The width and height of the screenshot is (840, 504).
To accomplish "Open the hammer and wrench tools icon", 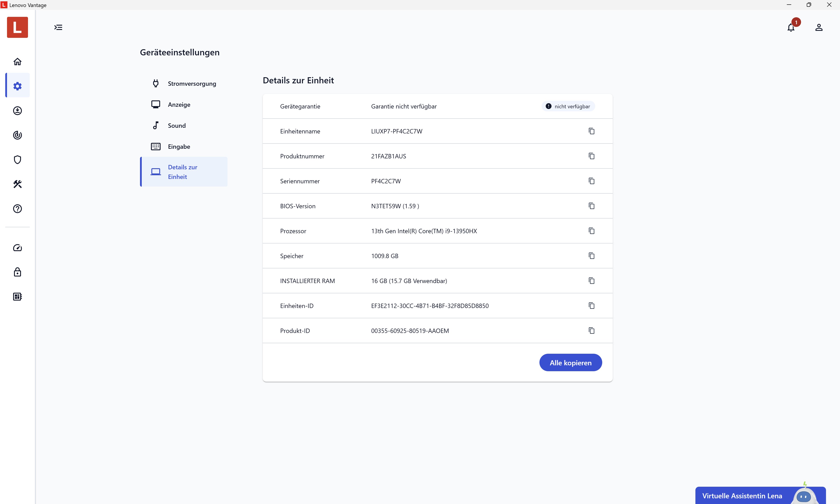I will point(17,184).
